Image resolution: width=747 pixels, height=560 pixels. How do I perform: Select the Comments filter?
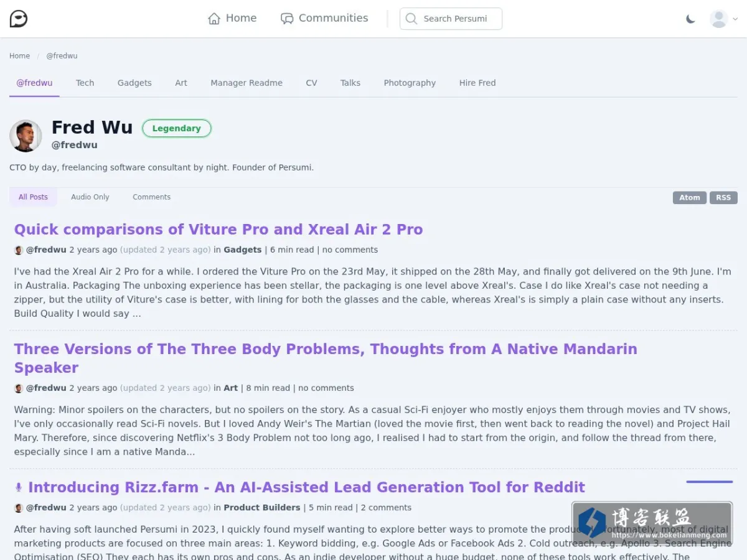pyautogui.click(x=151, y=197)
